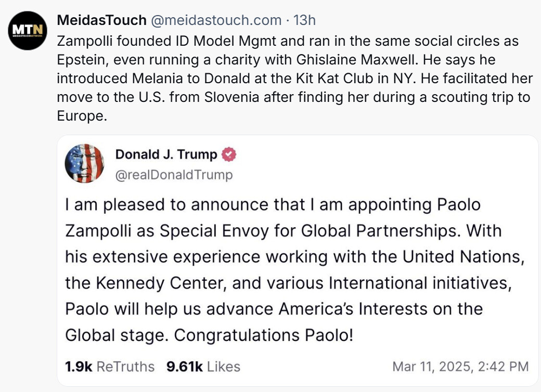Image resolution: width=541 pixels, height=392 pixels.
Task: Open the quoted Truth Social post body
Action: (x=295, y=270)
